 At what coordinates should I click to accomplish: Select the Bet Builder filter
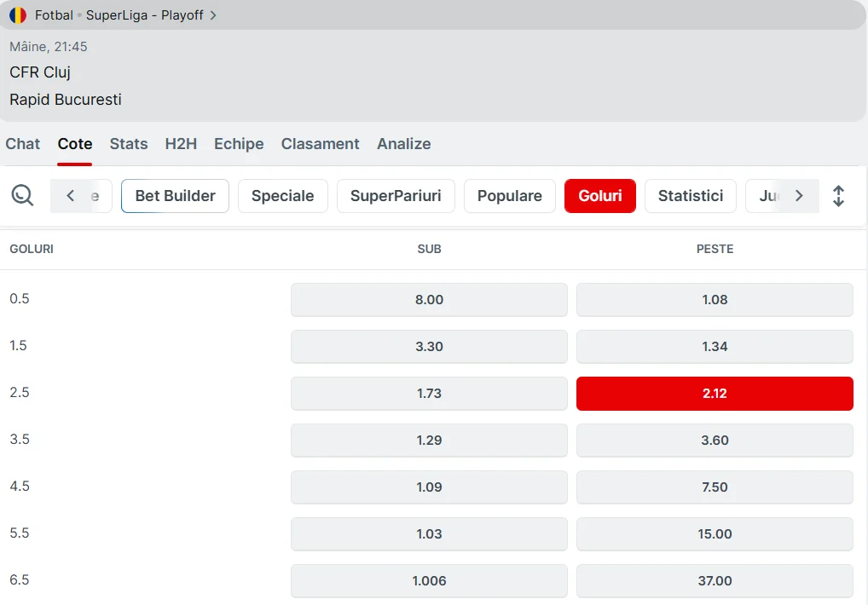(x=175, y=196)
